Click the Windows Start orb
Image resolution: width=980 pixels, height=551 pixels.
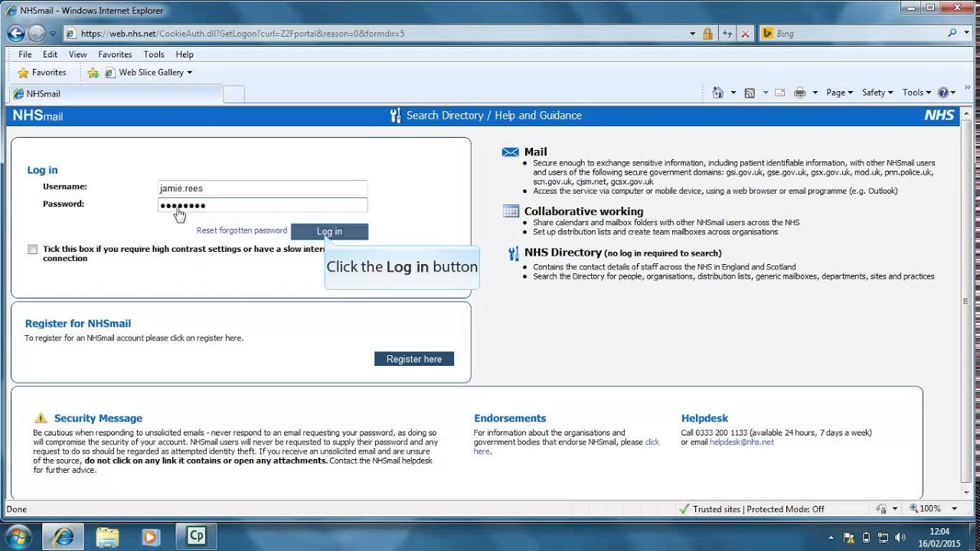click(18, 536)
